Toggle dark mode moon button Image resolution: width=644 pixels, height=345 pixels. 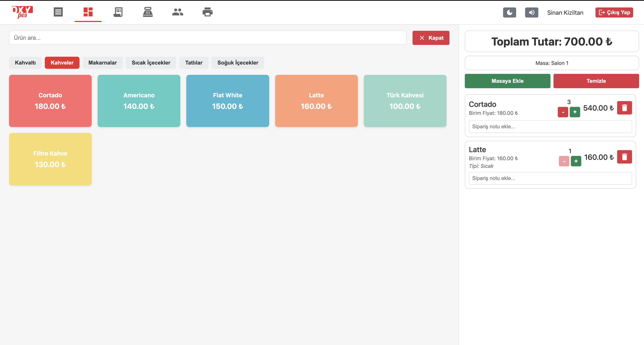[x=509, y=12]
